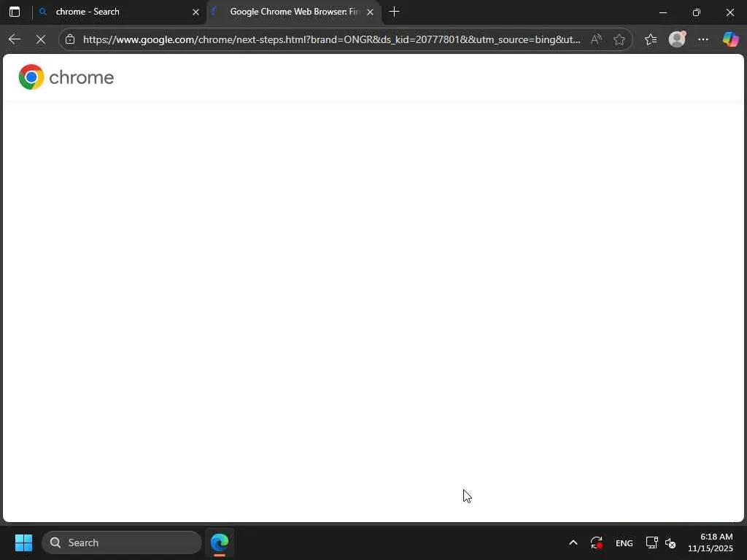
Task: Close the Google Chrome Web Browser tab
Action: point(370,12)
